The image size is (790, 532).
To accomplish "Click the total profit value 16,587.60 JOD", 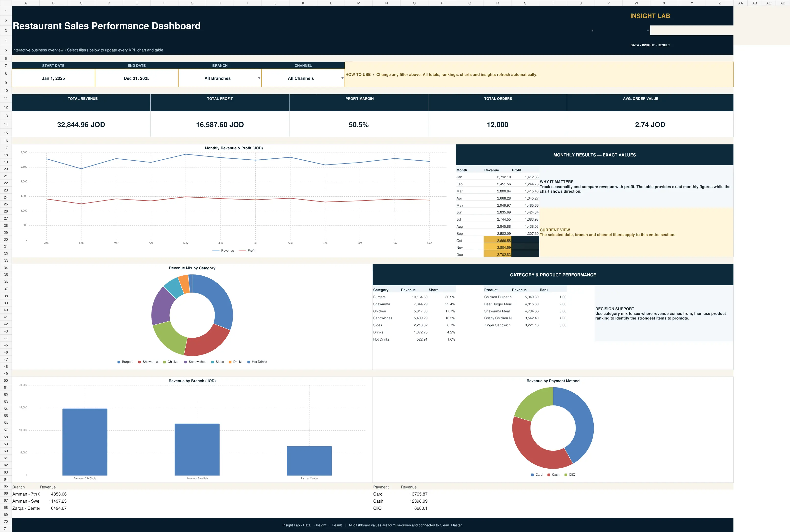I will [x=220, y=125].
